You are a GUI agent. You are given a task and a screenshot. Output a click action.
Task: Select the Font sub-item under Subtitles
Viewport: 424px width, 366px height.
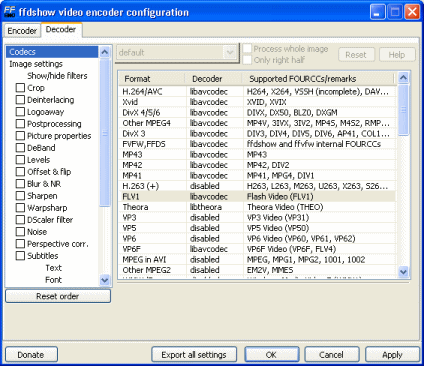pyautogui.click(x=53, y=280)
